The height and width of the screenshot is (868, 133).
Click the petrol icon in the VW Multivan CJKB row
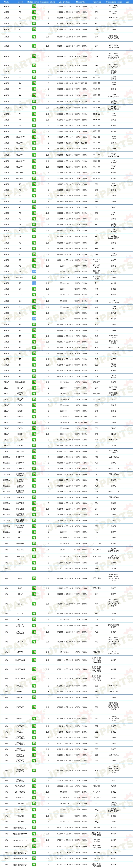click(x=34, y=678)
